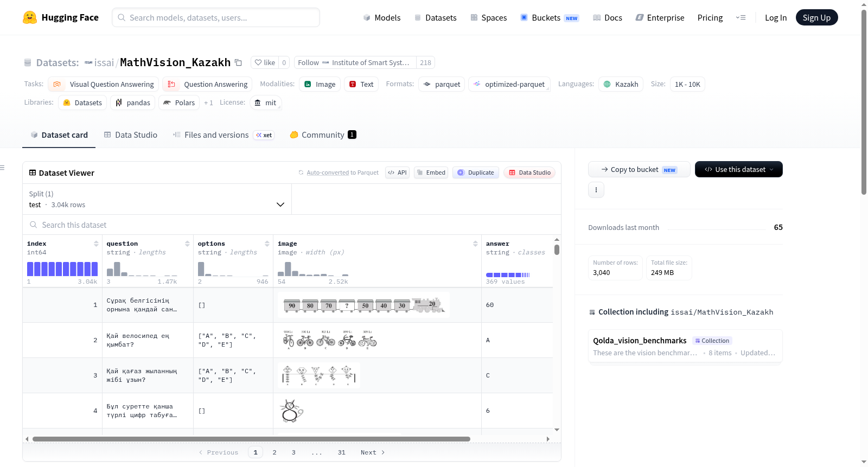The width and height of the screenshot is (868, 467).
Task: Expand the +1 more libraries
Action: pos(208,103)
